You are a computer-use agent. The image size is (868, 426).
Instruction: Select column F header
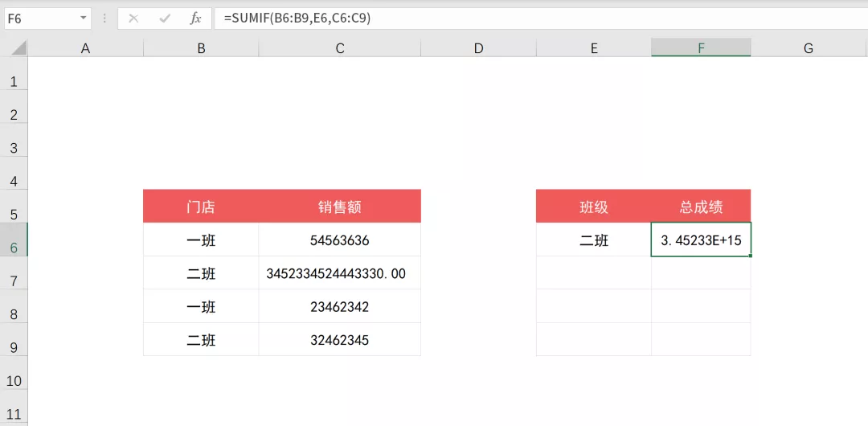[702, 48]
